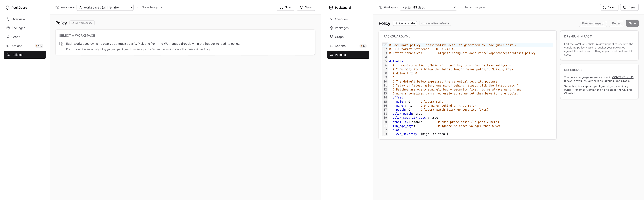Click Save policy button
Screen dimensions: 644x200
coord(632,23)
